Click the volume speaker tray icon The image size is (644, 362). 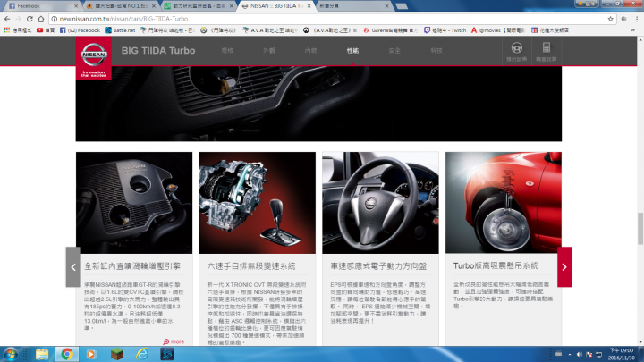(x=579, y=354)
